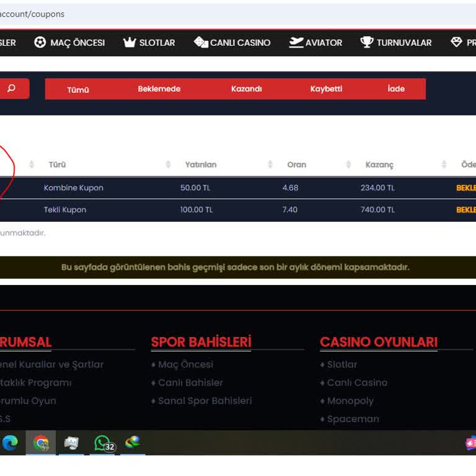Open the Canlı Bahisler footer link

[190, 382]
